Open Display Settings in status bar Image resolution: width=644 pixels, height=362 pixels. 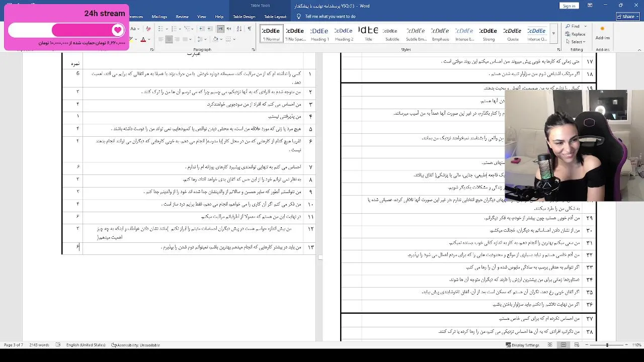click(x=522, y=345)
